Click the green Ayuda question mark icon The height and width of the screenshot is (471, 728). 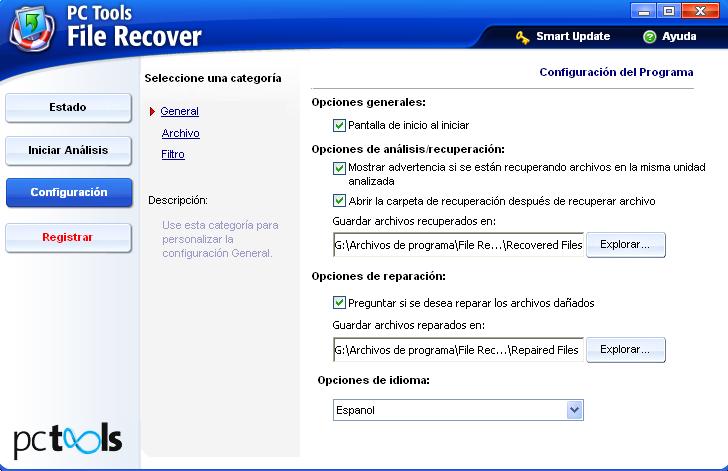click(650, 37)
